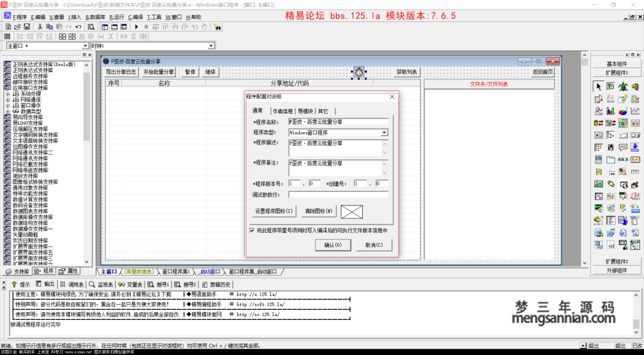Open the 监视表 output tab
The height and width of the screenshot is (355, 644).
point(101,285)
